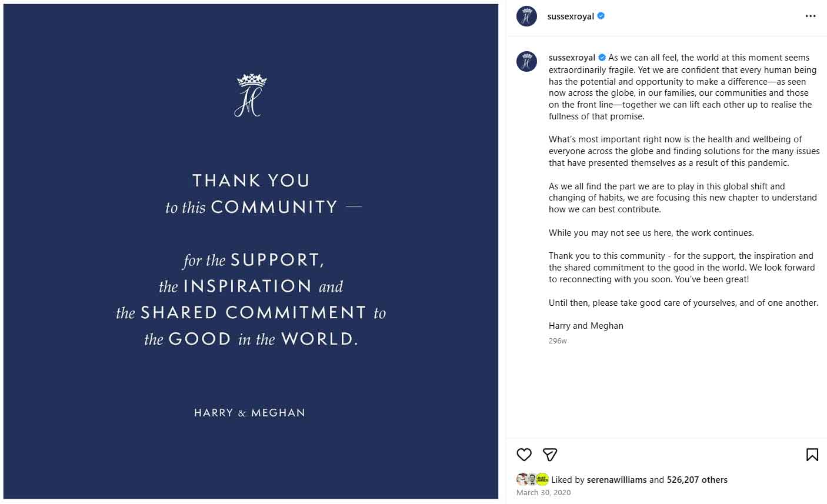
Task: Save the post with the bookmark icon
Action: pos(812,455)
